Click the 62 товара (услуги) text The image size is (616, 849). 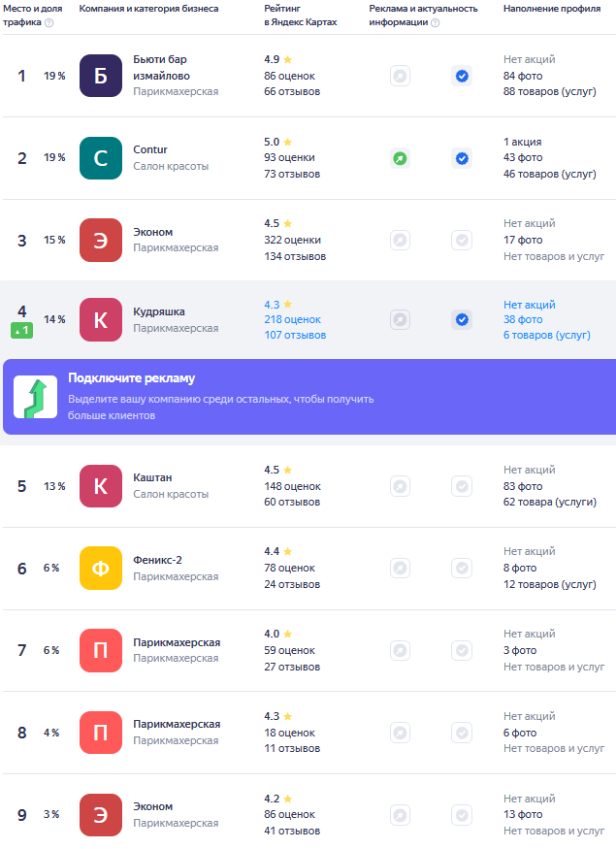tap(550, 502)
